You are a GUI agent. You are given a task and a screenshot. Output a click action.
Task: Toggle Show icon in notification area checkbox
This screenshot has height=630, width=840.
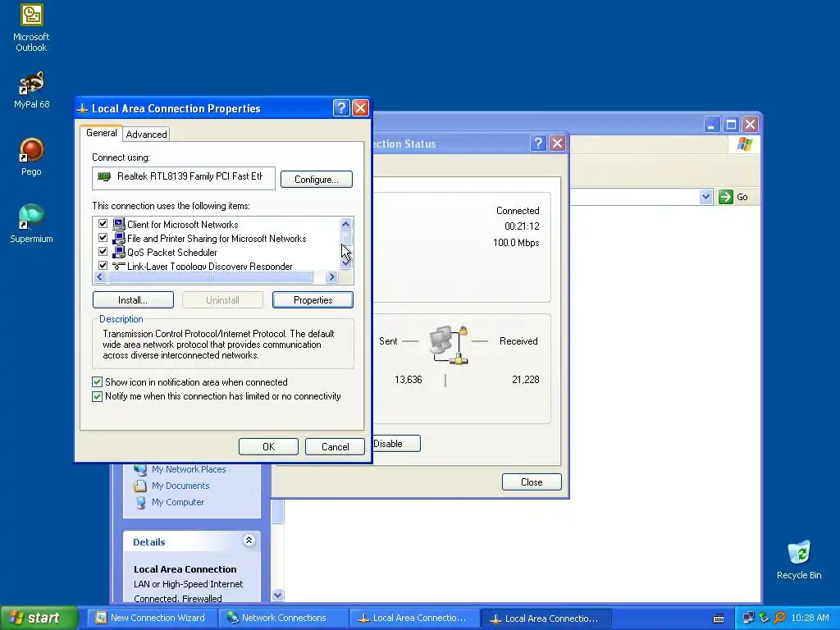pyautogui.click(x=97, y=382)
